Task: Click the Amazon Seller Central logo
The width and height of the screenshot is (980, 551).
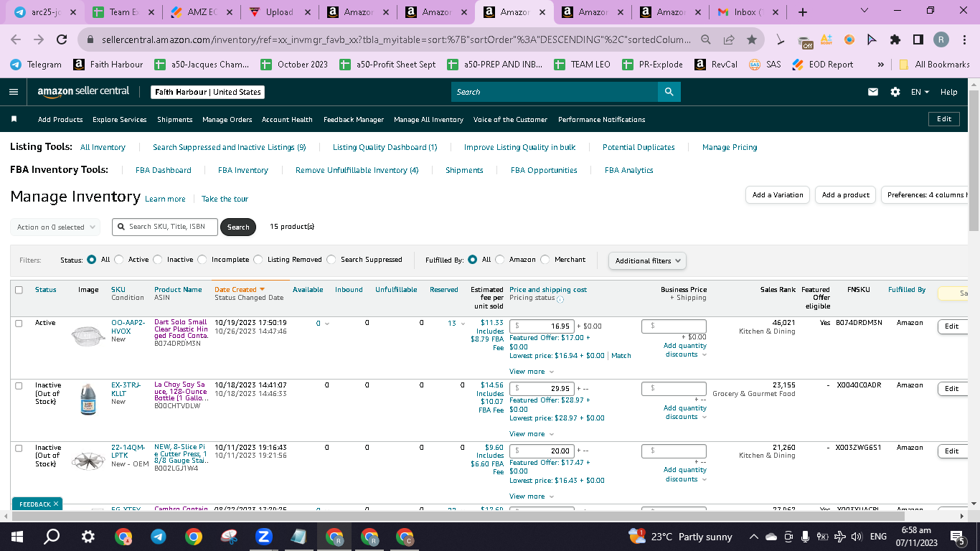Action: tap(83, 92)
